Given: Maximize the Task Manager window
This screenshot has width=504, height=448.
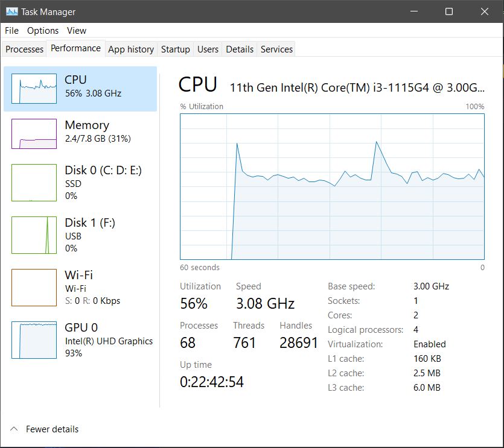Looking at the screenshot, I should (x=449, y=11).
